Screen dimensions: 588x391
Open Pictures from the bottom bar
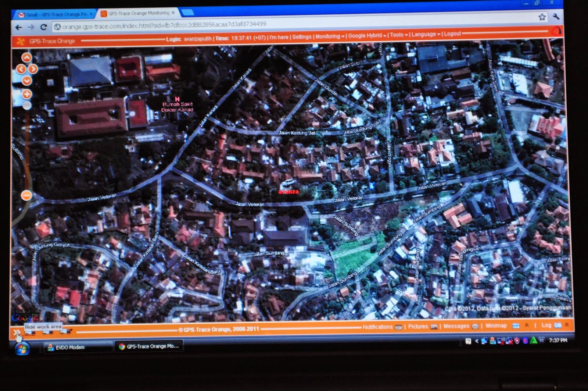point(418,327)
